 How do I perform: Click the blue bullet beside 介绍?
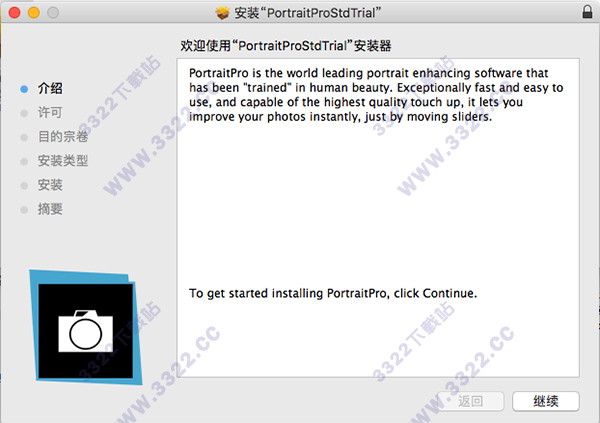[x=24, y=89]
